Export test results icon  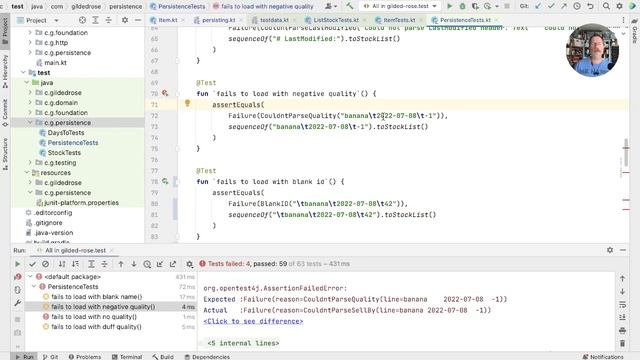point(173,264)
